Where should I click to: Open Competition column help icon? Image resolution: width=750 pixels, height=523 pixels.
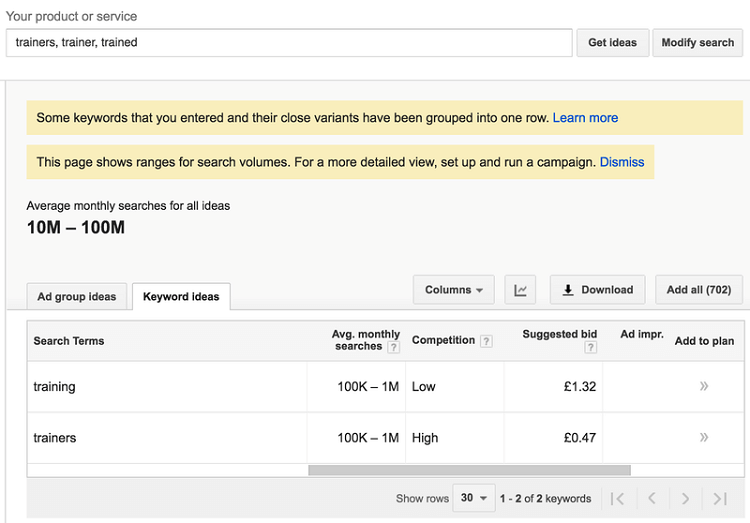pyautogui.click(x=486, y=341)
